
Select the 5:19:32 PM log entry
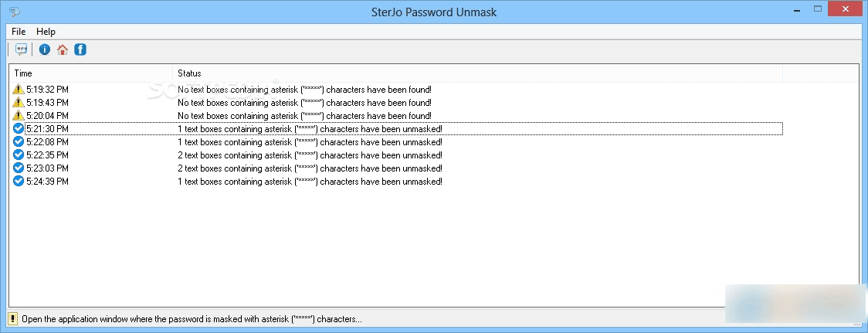(396, 89)
